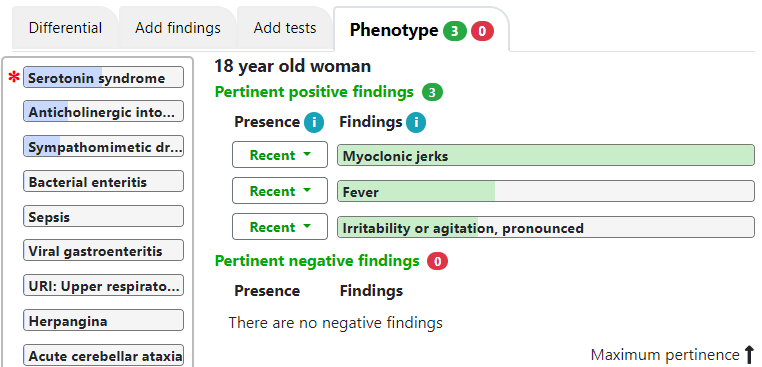Click the Presence info icon
Screen dimensions: 762x367
[x=314, y=122]
